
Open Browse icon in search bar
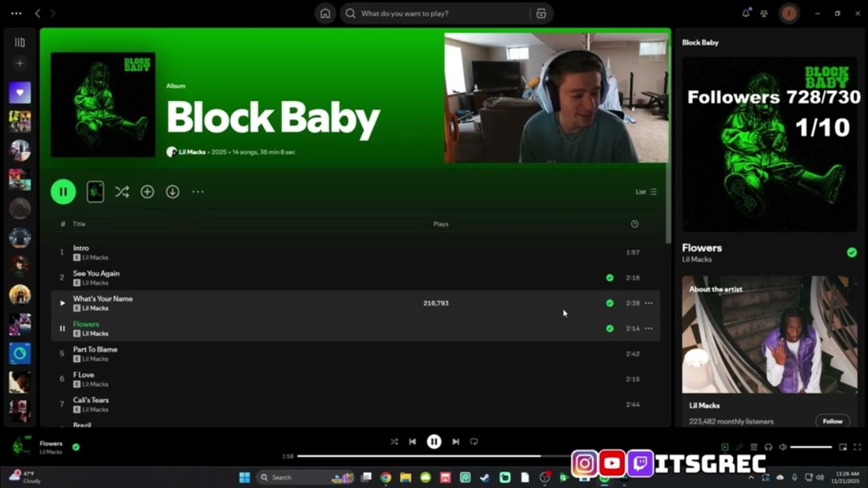click(541, 14)
